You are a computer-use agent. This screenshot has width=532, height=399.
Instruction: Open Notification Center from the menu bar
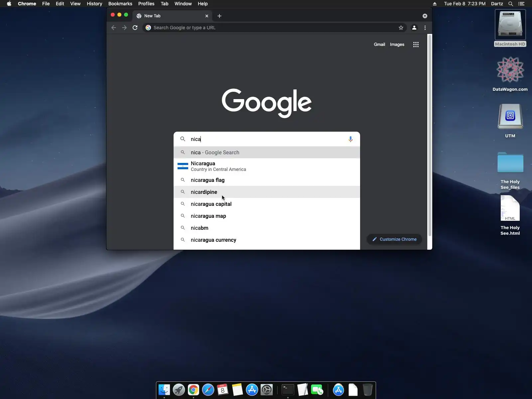tap(521, 4)
